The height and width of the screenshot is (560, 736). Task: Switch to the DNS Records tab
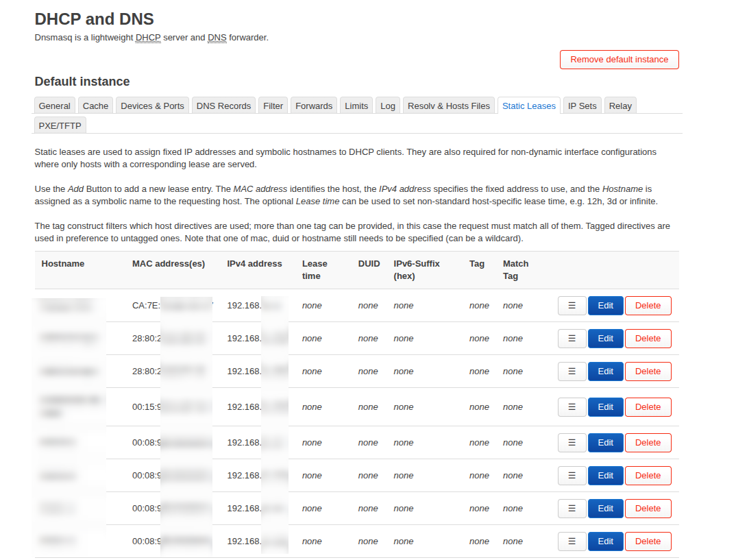[223, 106]
